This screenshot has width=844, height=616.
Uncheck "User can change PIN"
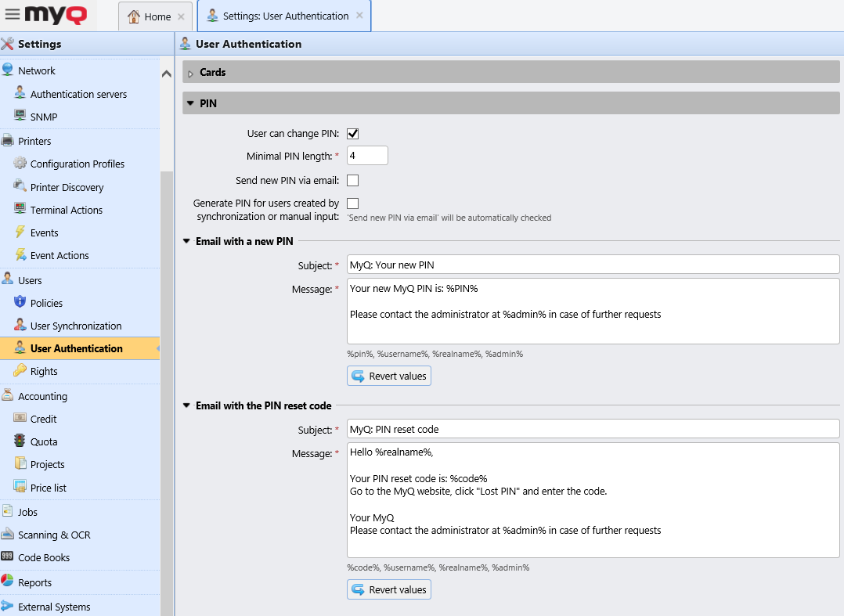click(352, 133)
